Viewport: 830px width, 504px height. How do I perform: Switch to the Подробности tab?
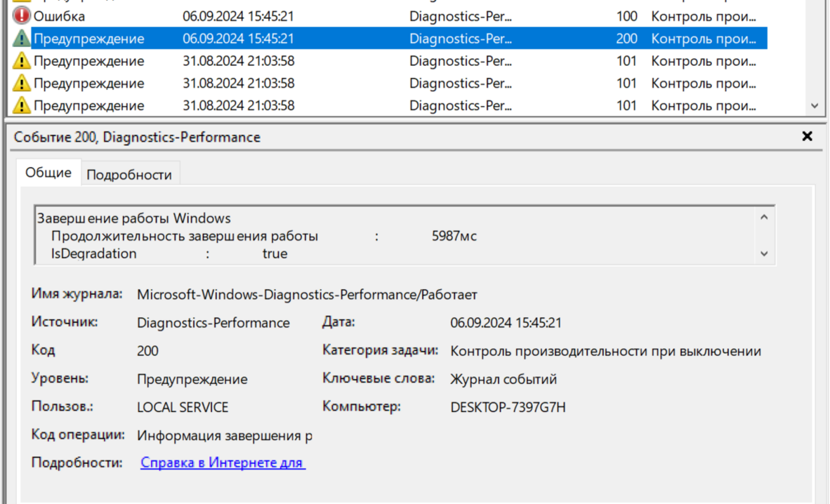tap(129, 175)
